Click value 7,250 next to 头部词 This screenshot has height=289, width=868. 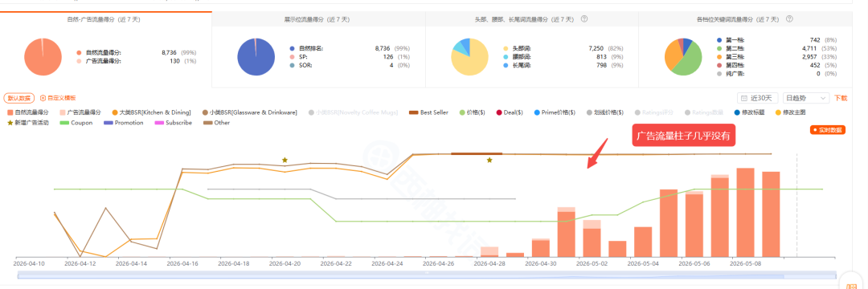click(x=597, y=49)
